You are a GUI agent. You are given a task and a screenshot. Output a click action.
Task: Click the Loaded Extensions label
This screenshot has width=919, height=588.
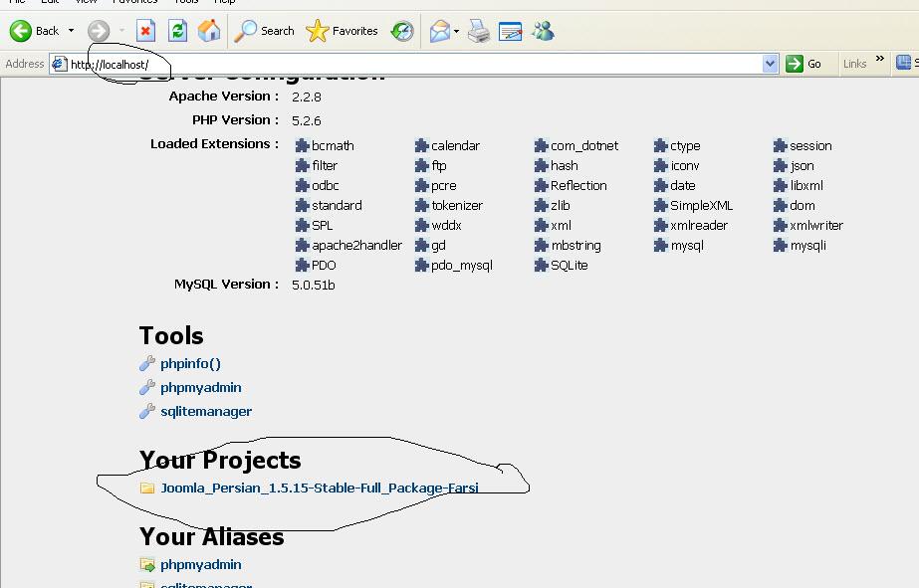[214, 143]
